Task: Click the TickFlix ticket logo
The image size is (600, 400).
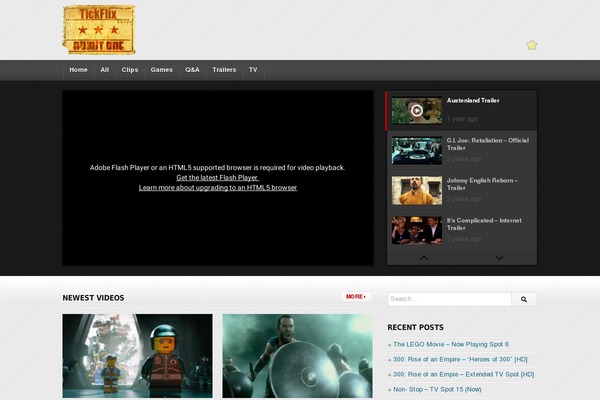Action: [x=99, y=29]
